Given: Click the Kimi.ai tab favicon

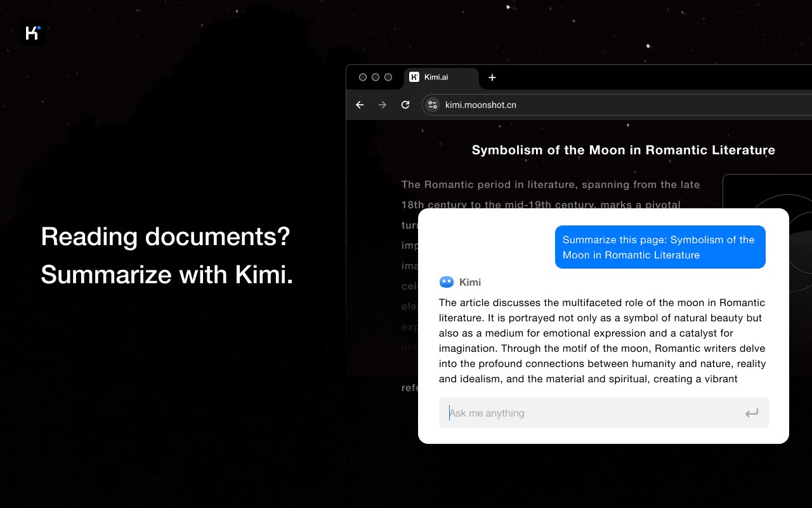Looking at the screenshot, I should (414, 77).
